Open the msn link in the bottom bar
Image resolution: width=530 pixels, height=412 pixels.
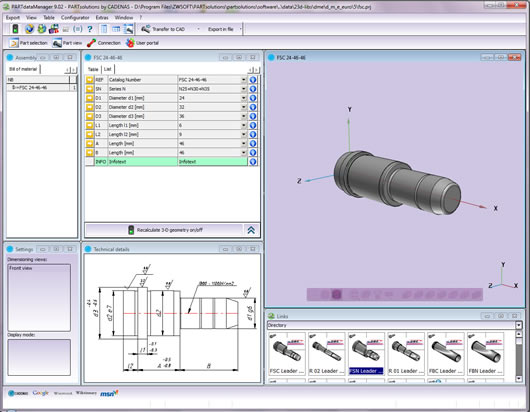coord(109,393)
